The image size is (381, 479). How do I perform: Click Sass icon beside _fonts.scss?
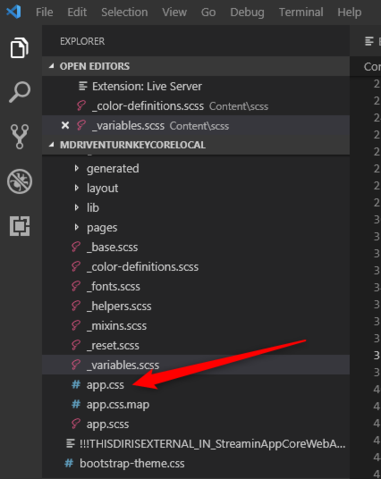tap(76, 286)
